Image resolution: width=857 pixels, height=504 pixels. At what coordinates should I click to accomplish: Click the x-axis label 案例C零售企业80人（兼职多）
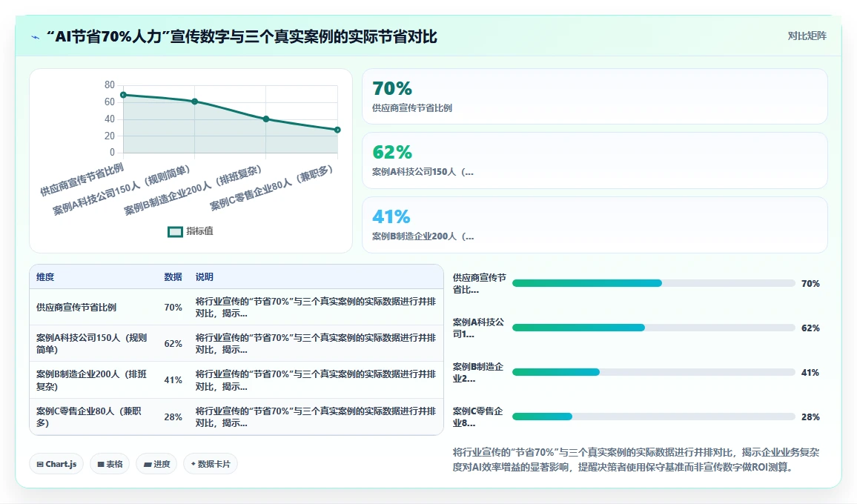[271, 188]
